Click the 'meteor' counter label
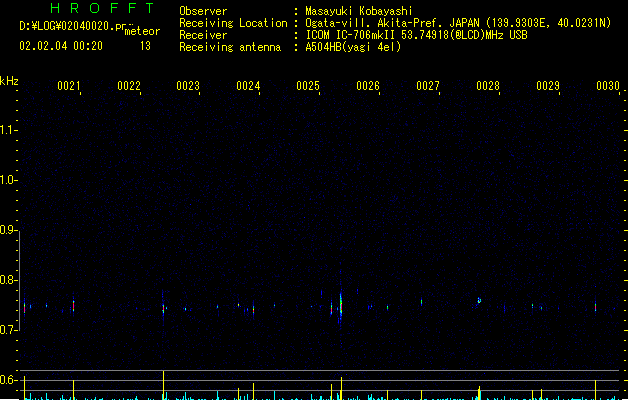 click(142, 31)
